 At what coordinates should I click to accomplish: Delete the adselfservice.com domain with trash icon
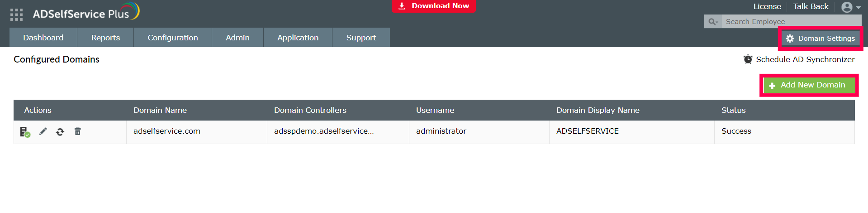tap(78, 131)
